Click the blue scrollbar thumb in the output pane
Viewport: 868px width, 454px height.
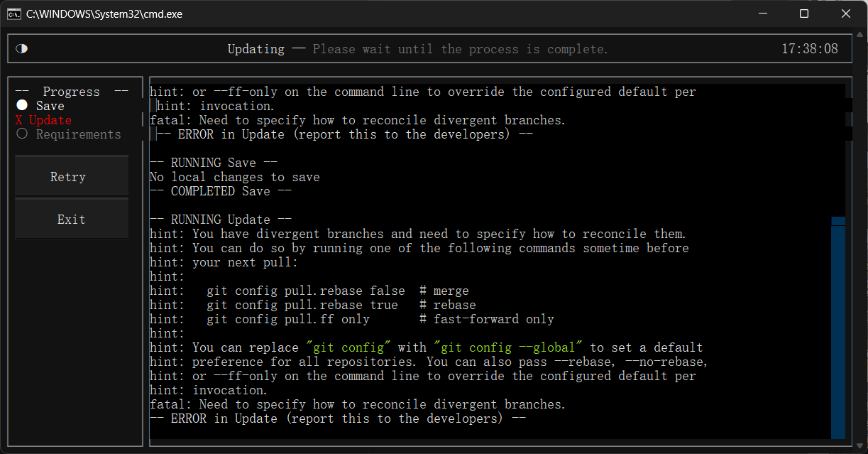[838, 327]
